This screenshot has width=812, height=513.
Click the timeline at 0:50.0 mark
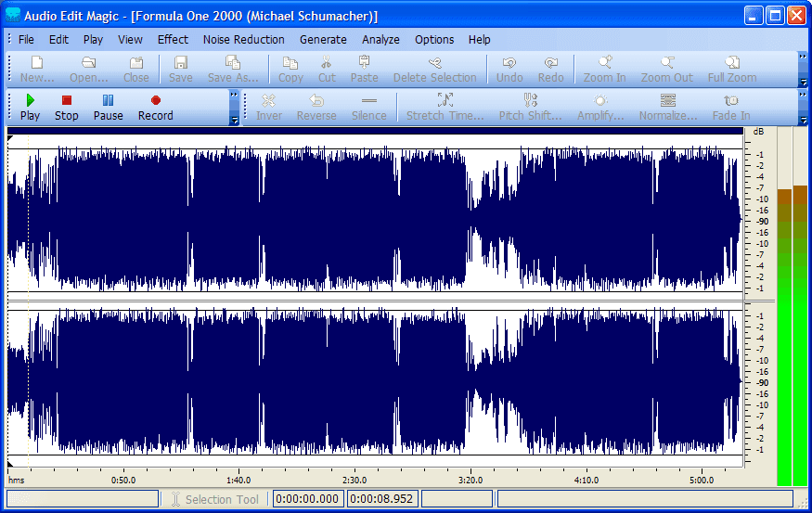click(123, 480)
